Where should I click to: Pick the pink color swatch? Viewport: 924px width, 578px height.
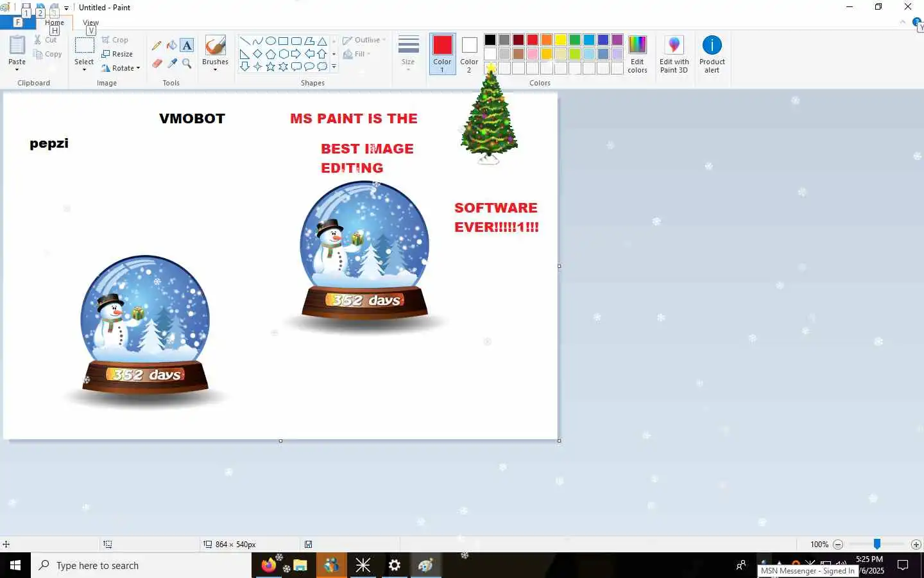pos(533,54)
